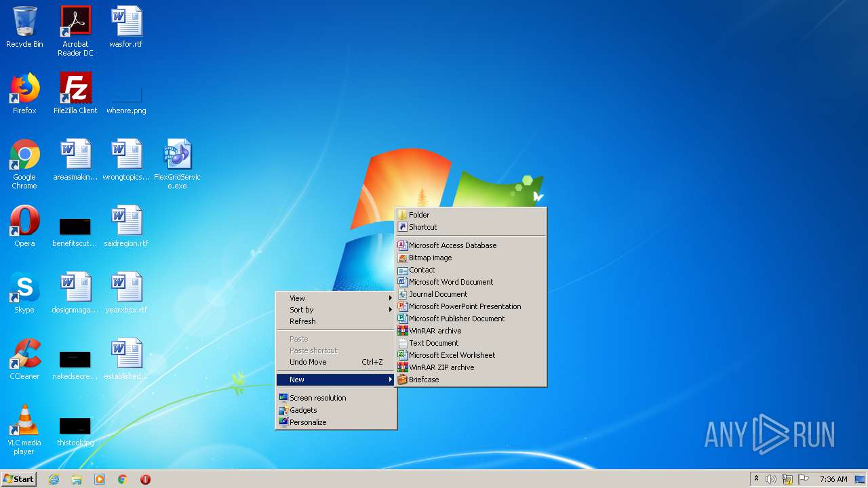
Task: Open the Recycle Bin desktop icon
Action: coord(24,27)
